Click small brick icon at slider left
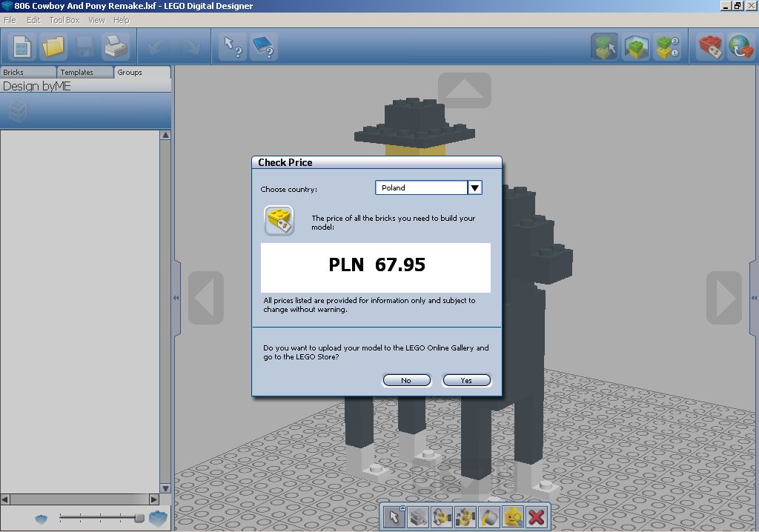Screen dimensions: 759x532 [x=42, y=519]
